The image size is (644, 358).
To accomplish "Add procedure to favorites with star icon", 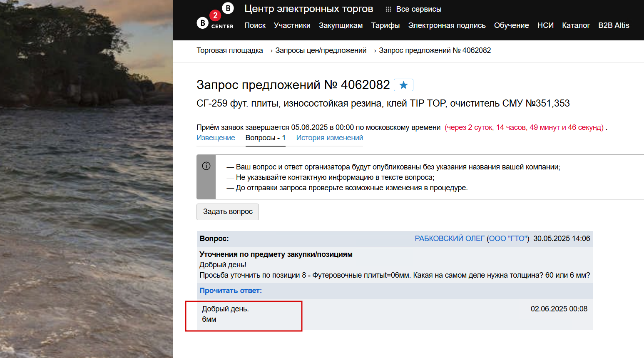I will [403, 85].
